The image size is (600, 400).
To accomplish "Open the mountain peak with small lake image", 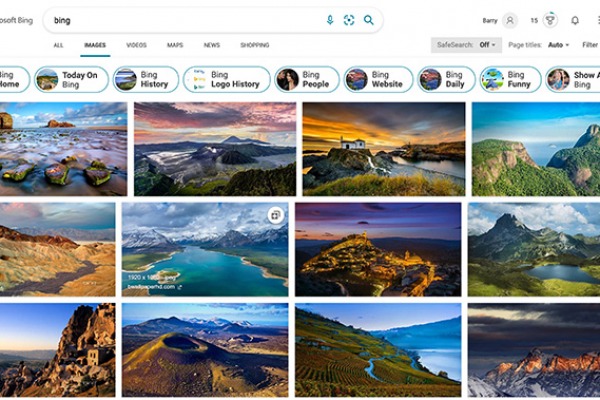I will [534, 249].
